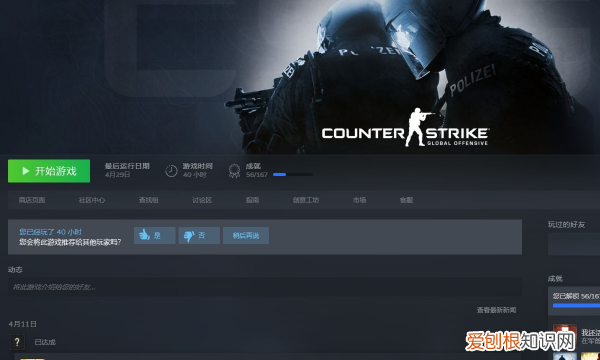Click the Counter-Strike Global Offensive logo
The image size is (600, 360).
pyautogui.click(x=405, y=128)
